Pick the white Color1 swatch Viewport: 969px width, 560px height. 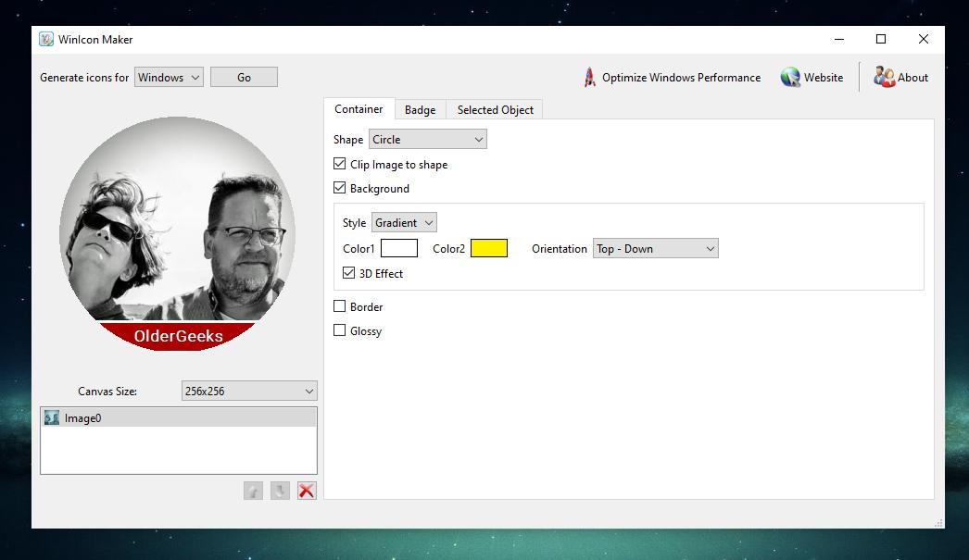click(x=399, y=248)
